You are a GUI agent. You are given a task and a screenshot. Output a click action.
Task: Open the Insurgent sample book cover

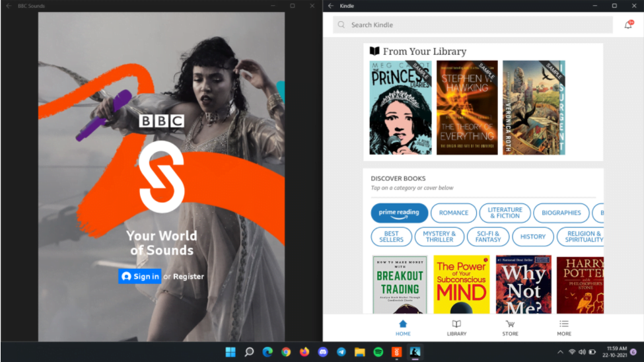coord(534,108)
